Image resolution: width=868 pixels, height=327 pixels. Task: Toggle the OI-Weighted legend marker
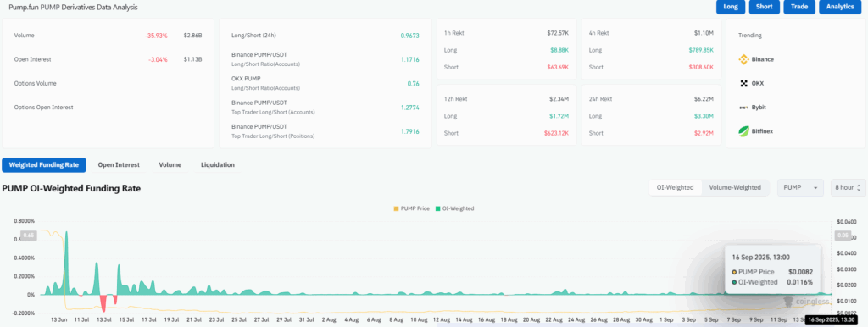click(438, 208)
